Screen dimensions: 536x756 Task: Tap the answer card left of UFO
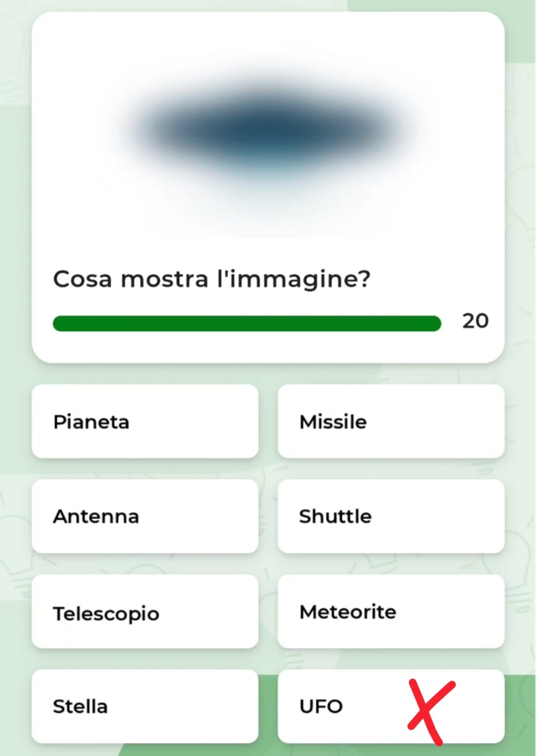click(x=145, y=706)
